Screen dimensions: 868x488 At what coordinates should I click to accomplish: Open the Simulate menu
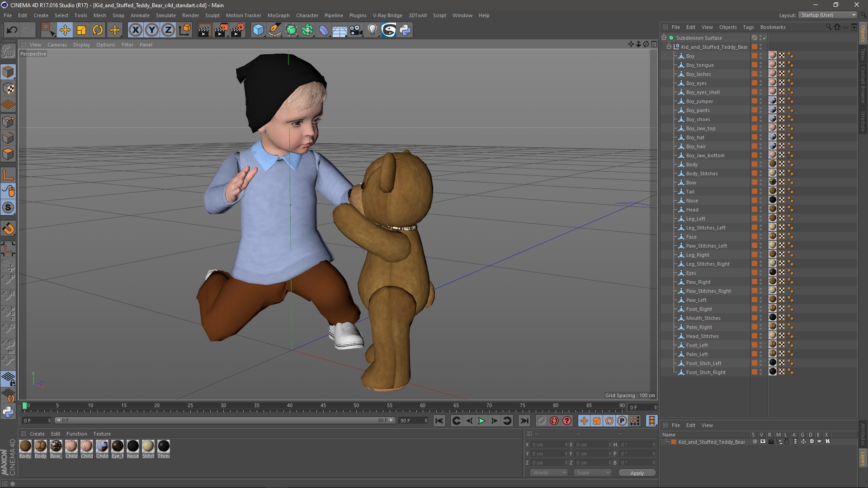coord(166,15)
